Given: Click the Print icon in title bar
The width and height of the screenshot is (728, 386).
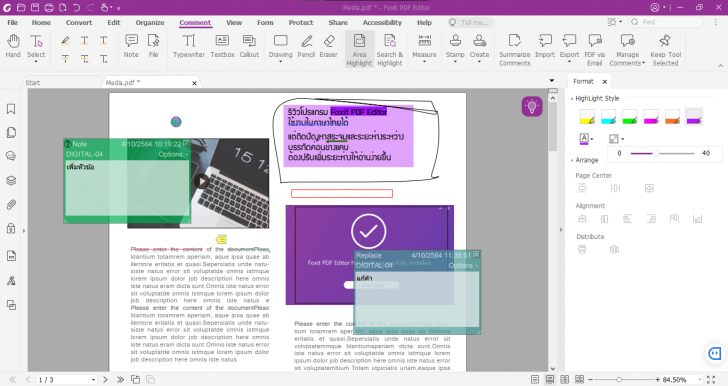Looking at the screenshot, I should (x=49, y=7).
